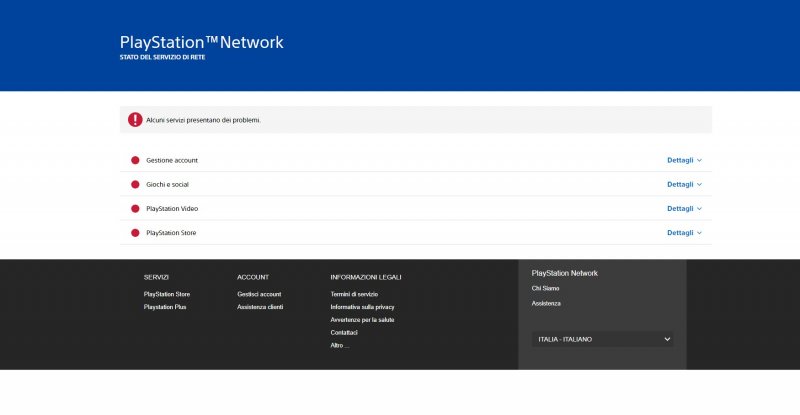The height and width of the screenshot is (415, 800).
Task: Click red status dot beside Gestione account
Action: (x=135, y=160)
